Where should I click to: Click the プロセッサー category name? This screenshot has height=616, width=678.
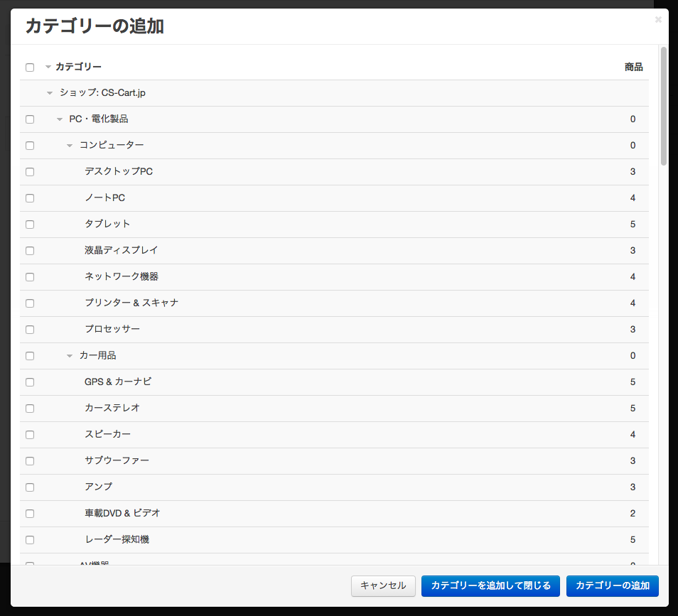tap(112, 330)
